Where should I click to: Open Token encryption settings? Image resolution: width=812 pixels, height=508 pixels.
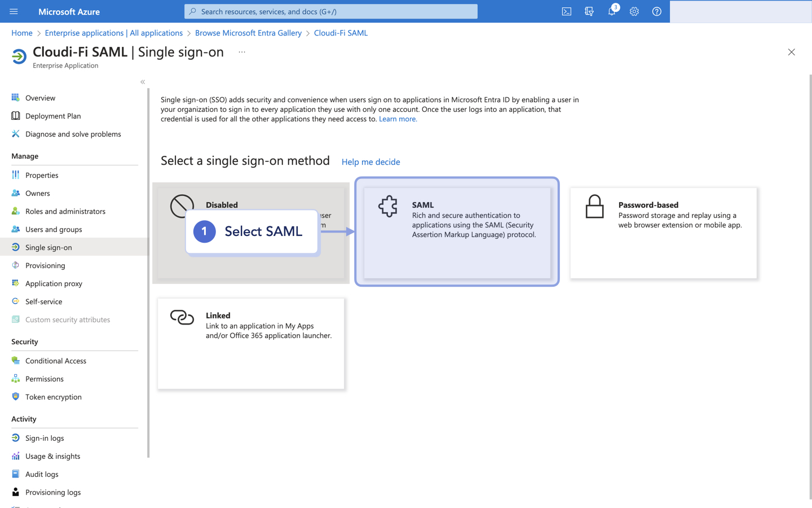[x=53, y=397]
